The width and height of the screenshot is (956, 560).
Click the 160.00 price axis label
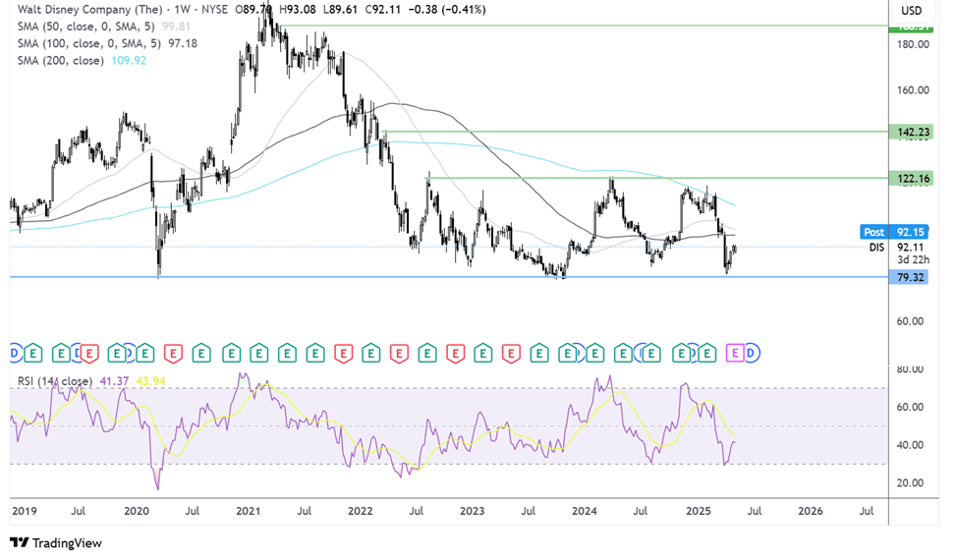(x=913, y=90)
